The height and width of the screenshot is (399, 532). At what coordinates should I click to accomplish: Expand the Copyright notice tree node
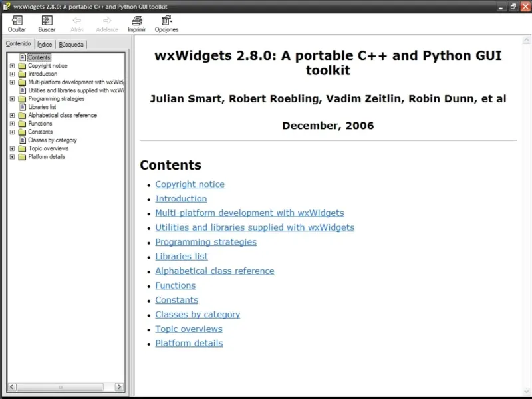click(x=12, y=66)
